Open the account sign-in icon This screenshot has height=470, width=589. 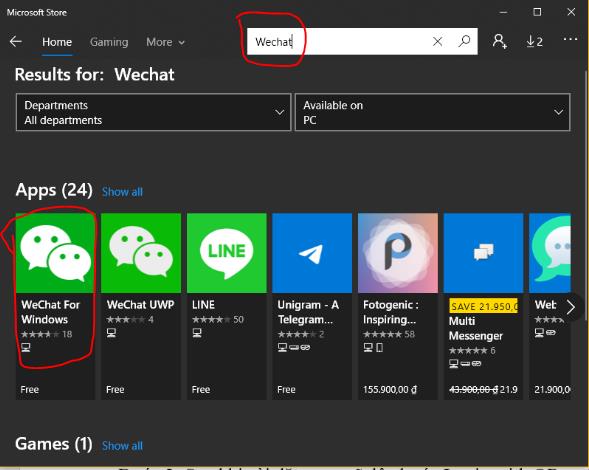(500, 41)
